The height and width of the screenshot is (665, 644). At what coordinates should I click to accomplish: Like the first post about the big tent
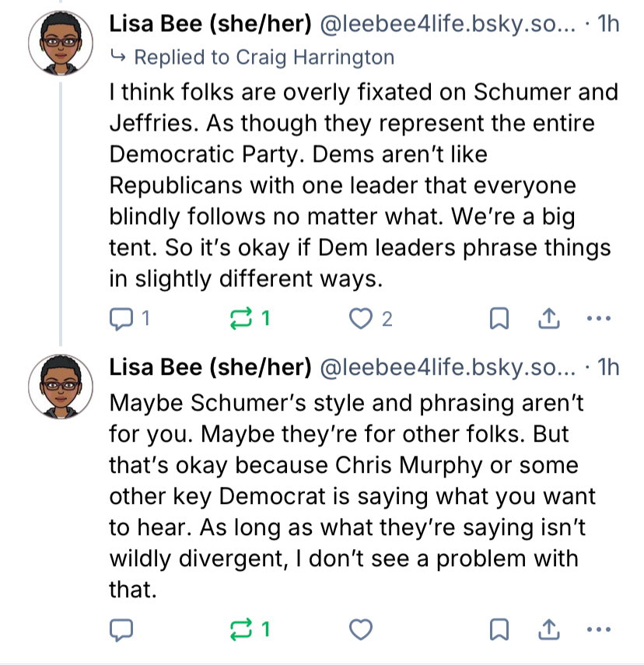click(x=360, y=318)
